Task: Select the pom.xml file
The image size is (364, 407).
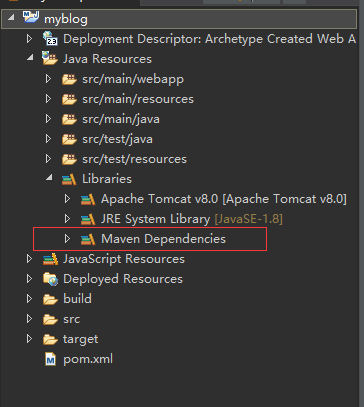Action: [x=88, y=359]
